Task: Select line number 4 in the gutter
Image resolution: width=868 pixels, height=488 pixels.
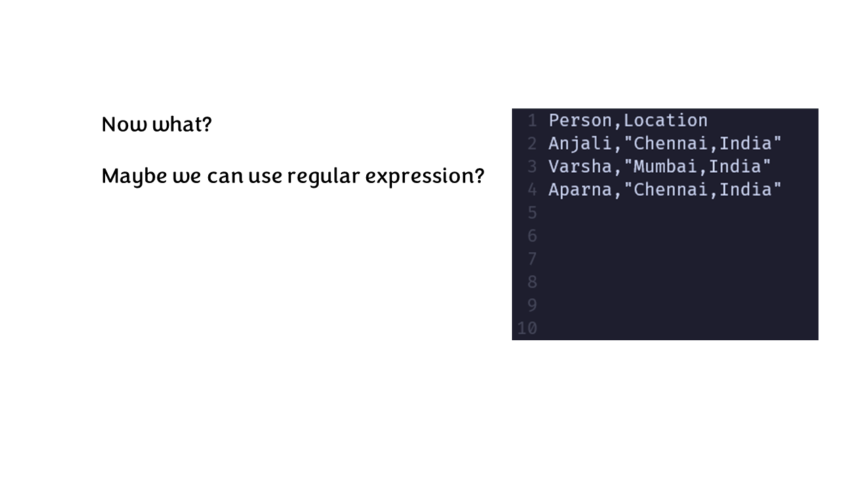Action: tap(532, 190)
